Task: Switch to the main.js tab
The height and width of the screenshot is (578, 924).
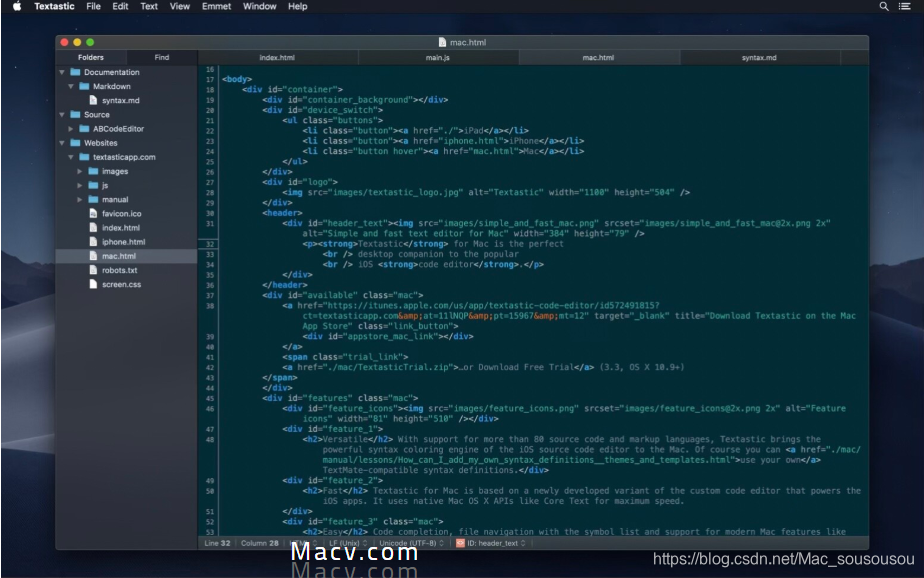Action: point(438,58)
